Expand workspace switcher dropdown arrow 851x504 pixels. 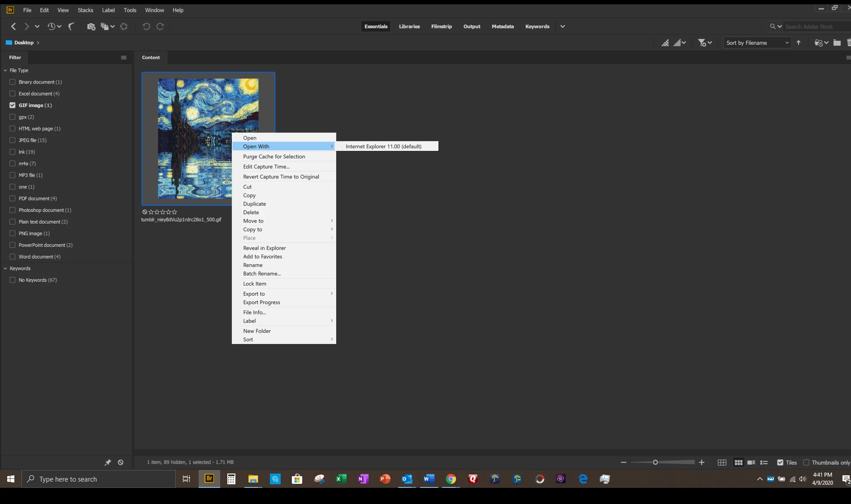coord(562,26)
